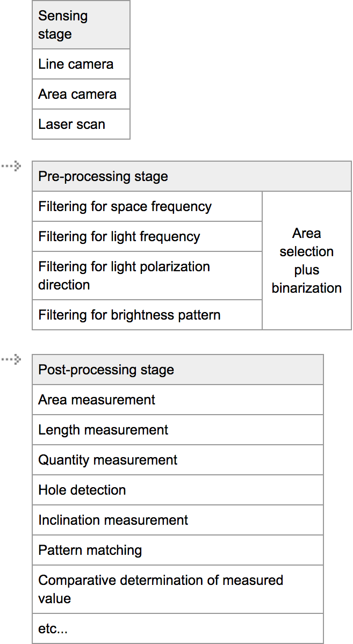353x644 pixels.
Task: Click the Length measurement item
Action: coord(178,430)
